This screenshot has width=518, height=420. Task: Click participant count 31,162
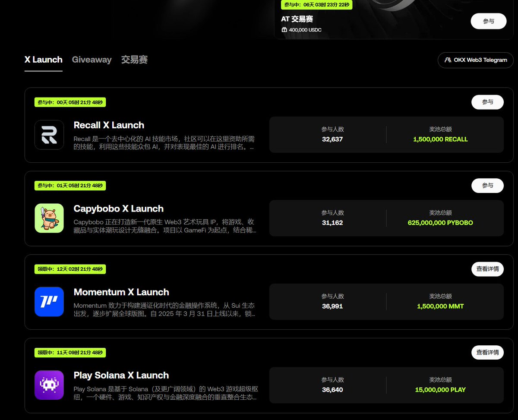click(332, 223)
